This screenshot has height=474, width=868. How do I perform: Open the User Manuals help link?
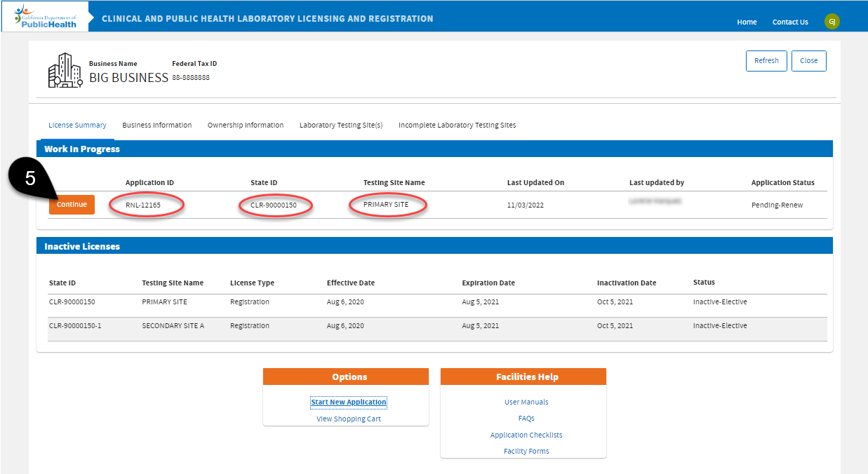coord(526,402)
